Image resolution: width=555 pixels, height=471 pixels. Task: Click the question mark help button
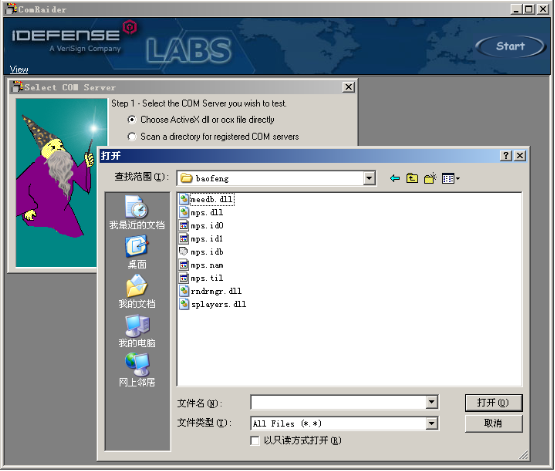[506, 156]
